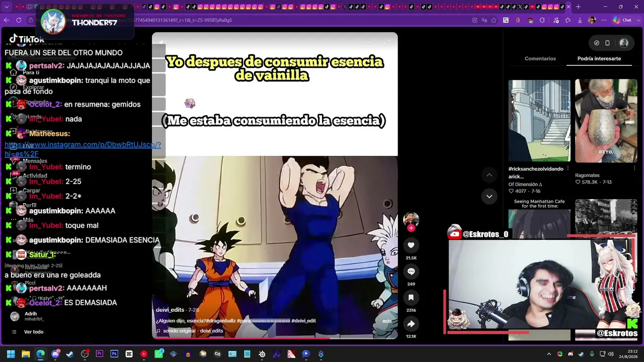Click the #dragonballz hashtag in caption
This screenshot has height=362, width=644.
pyautogui.click(x=221, y=321)
